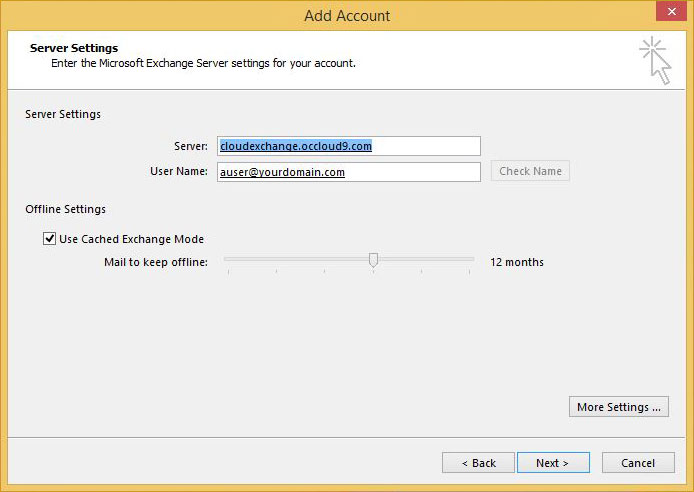The image size is (694, 492).
Task: Click the Mail to keep offline slider thumb
Action: pyautogui.click(x=374, y=260)
